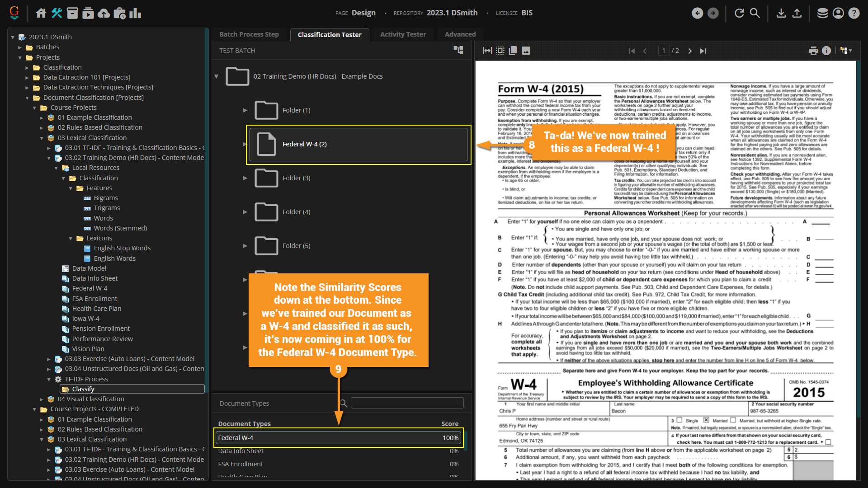The image size is (868, 488).
Task: Expand Folder (1) in test batch
Action: click(245, 110)
